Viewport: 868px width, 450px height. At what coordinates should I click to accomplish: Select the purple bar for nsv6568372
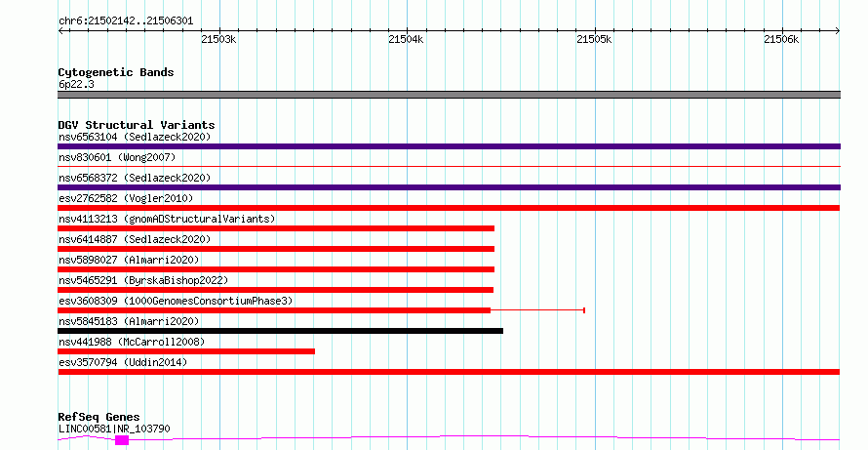[449, 187]
